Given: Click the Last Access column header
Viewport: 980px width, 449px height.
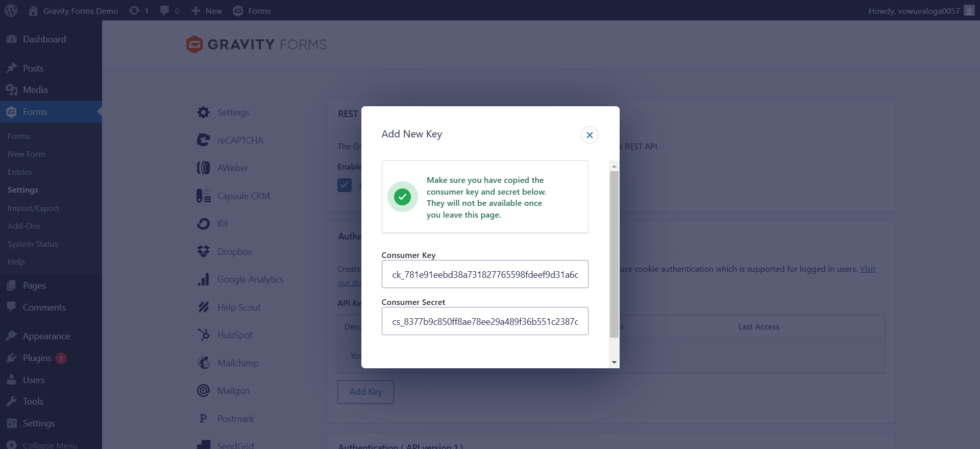Looking at the screenshot, I should pos(758,327).
